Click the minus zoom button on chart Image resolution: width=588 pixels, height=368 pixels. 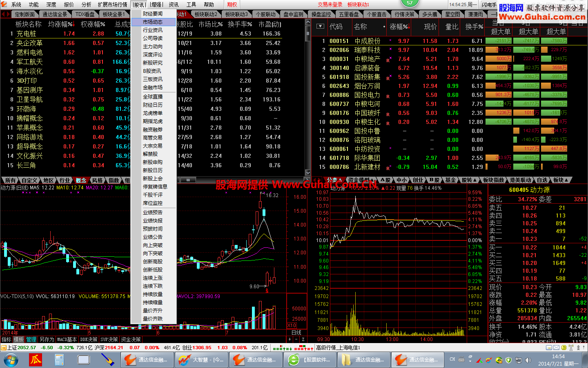click(x=296, y=339)
